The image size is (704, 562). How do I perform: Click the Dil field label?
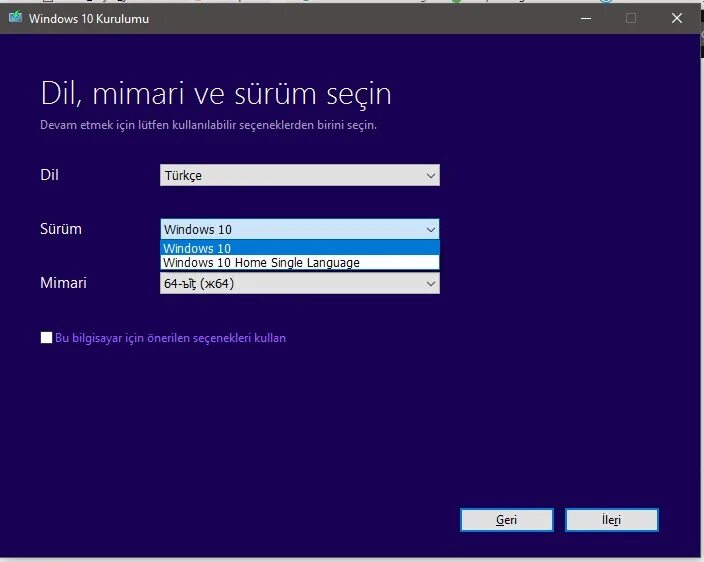coord(49,175)
